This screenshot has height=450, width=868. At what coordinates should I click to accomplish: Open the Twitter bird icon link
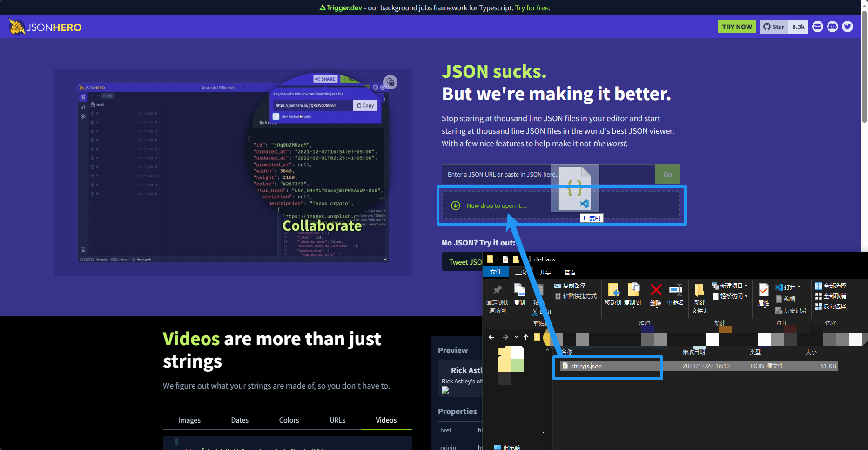coord(848,27)
